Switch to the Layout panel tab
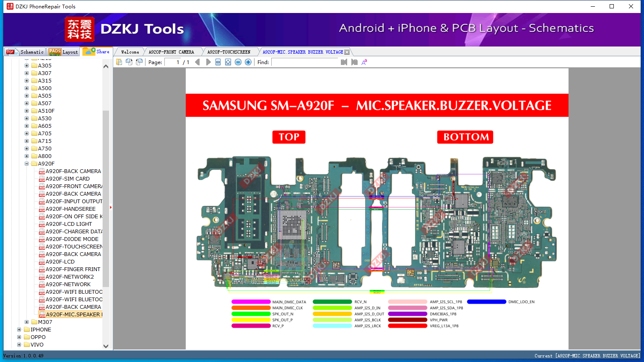 [63, 52]
